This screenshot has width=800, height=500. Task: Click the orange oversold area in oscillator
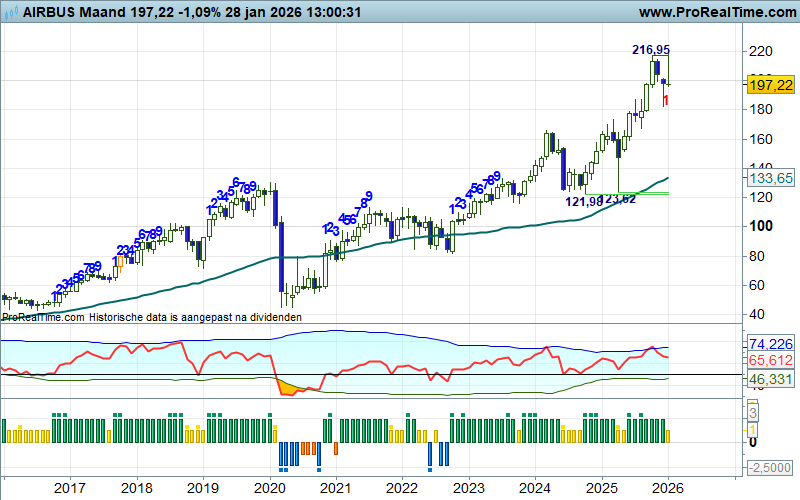click(285, 387)
